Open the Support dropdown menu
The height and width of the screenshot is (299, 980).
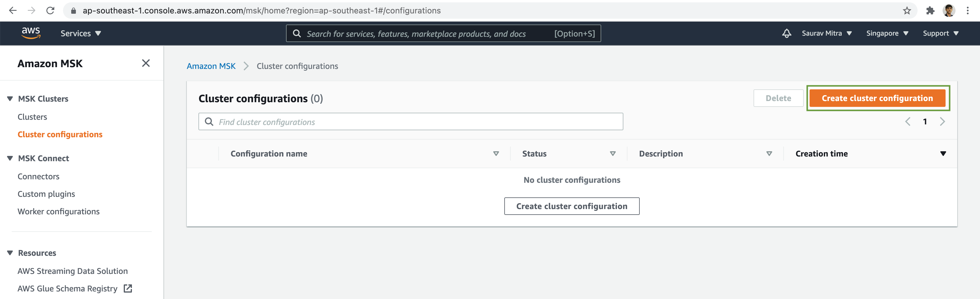coord(940,34)
